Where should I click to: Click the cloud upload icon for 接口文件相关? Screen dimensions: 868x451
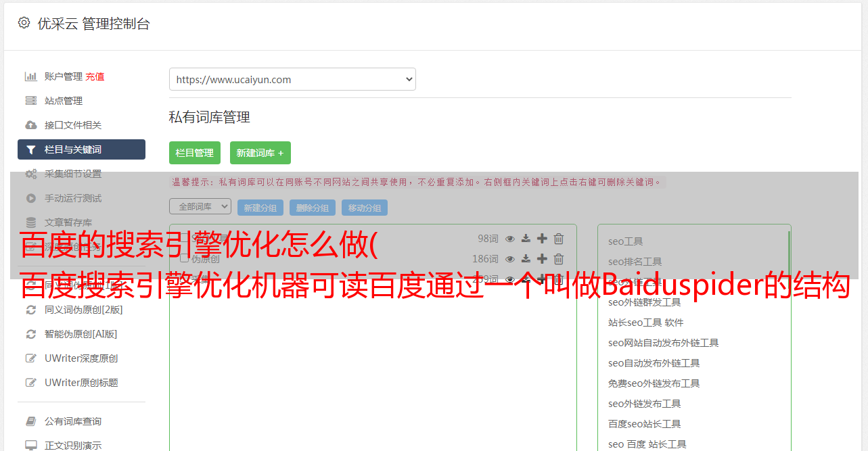pyautogui.click(x=31, y=125)
